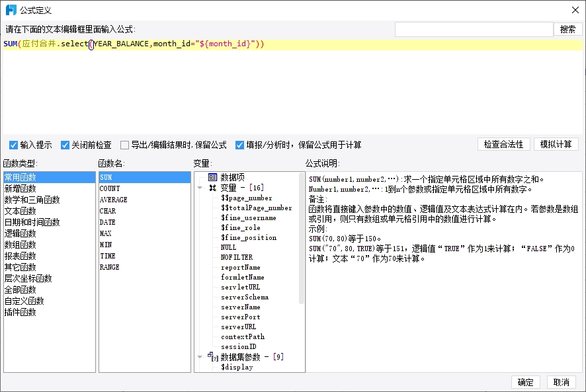
Task: Select formletName variable
Action: [x=243, y=277]
